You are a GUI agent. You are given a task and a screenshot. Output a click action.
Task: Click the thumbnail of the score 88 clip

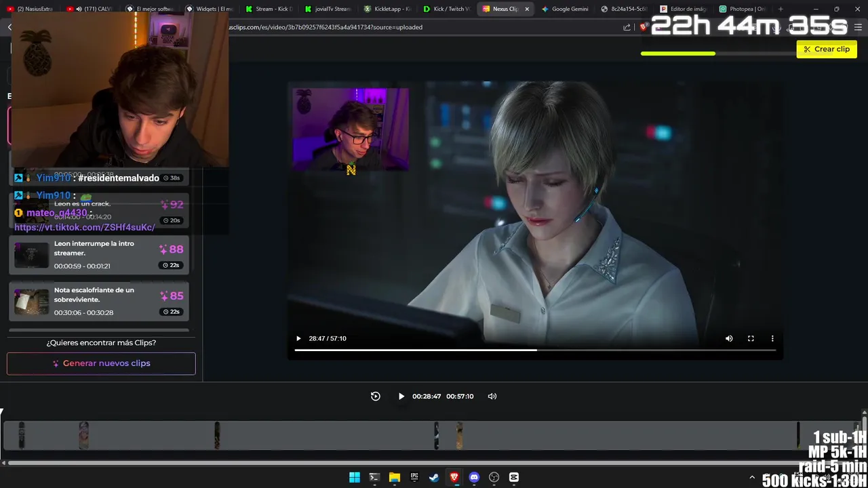pyautogui.click(x=32, y=255)
